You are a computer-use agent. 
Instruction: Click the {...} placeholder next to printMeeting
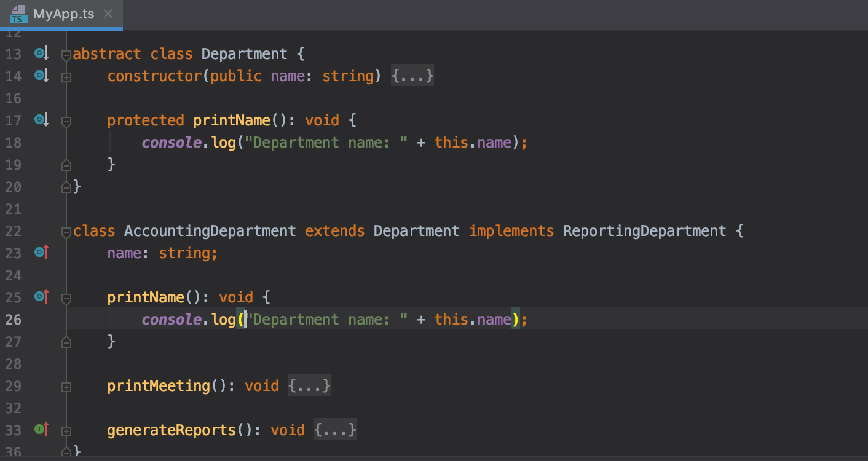tap(309, 385)
